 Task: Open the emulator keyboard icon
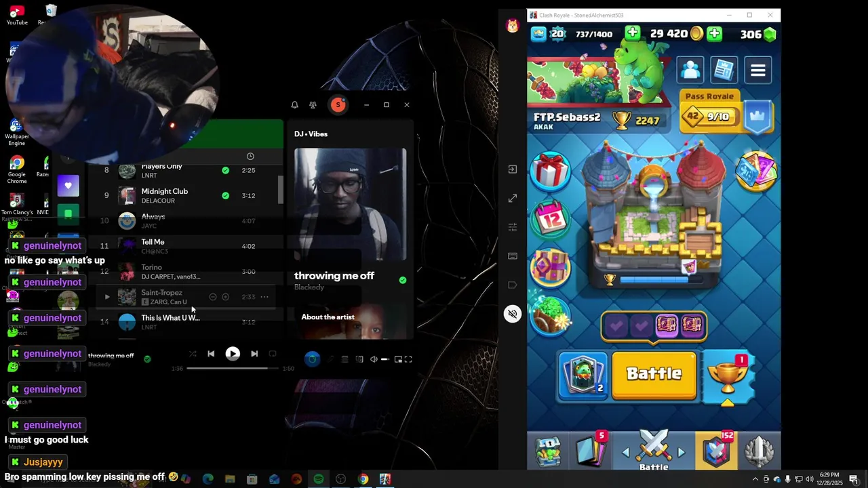pyautogui.click(x=513, y=256)
